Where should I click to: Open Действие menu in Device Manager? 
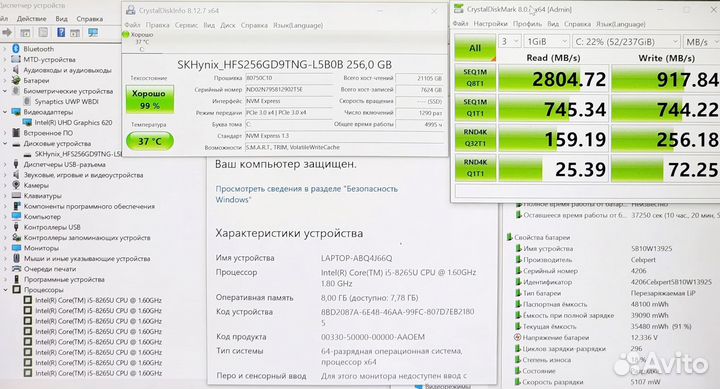click(x=32, y=19)
